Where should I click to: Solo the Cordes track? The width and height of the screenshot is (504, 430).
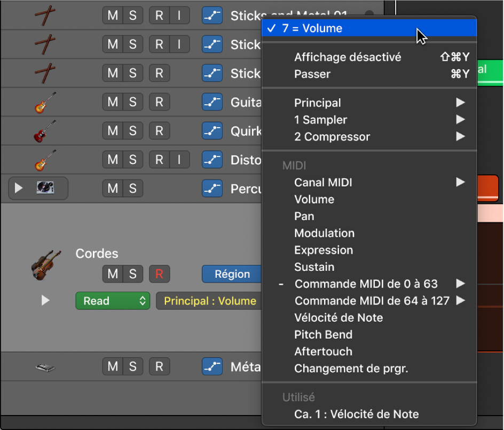(x=133, y=274)
